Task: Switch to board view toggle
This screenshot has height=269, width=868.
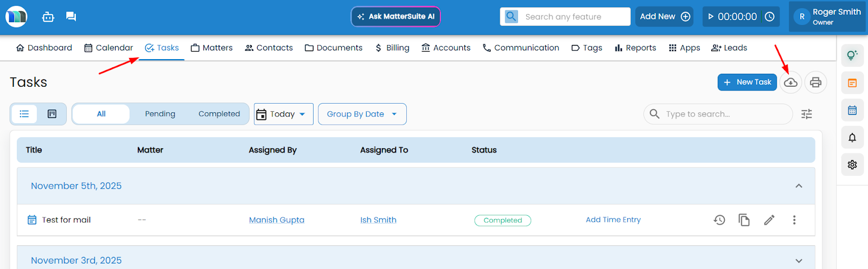Action: point(52,114)
